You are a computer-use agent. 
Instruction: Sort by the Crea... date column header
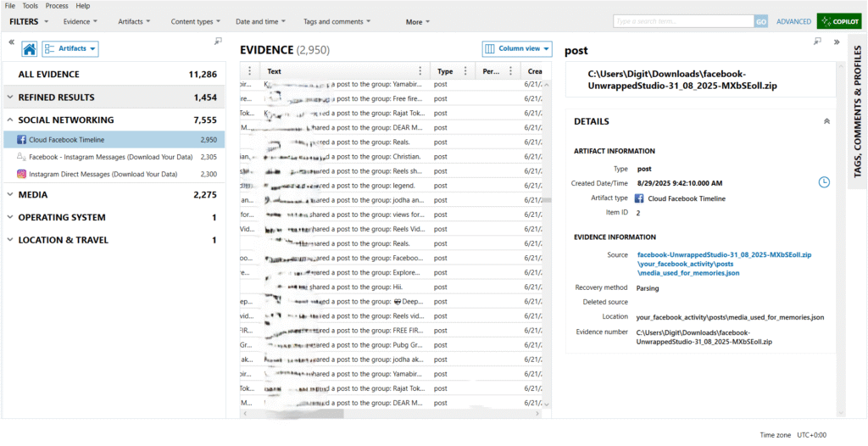[x=536, y=71]
